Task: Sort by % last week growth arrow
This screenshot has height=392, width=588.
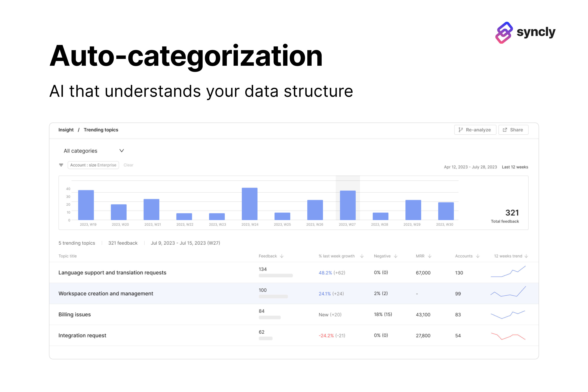Action: (x=362, y=256)
